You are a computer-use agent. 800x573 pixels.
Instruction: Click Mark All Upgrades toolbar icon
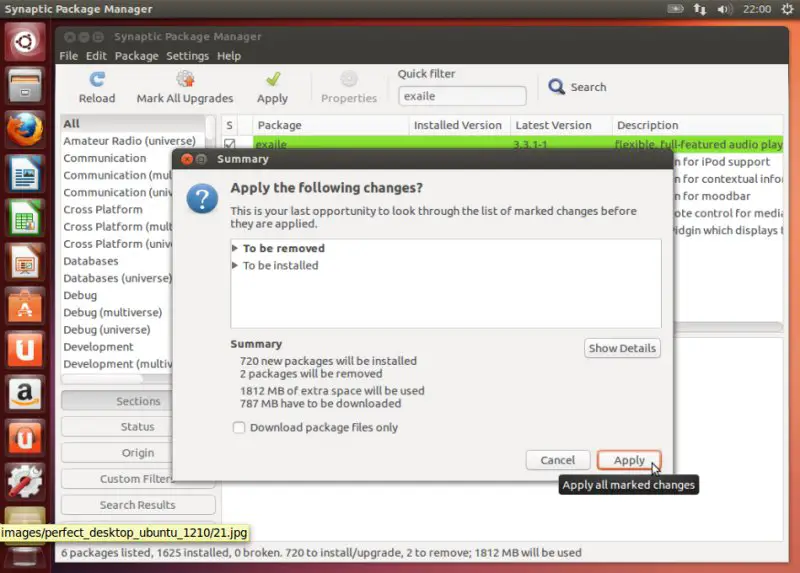[185, 79]
